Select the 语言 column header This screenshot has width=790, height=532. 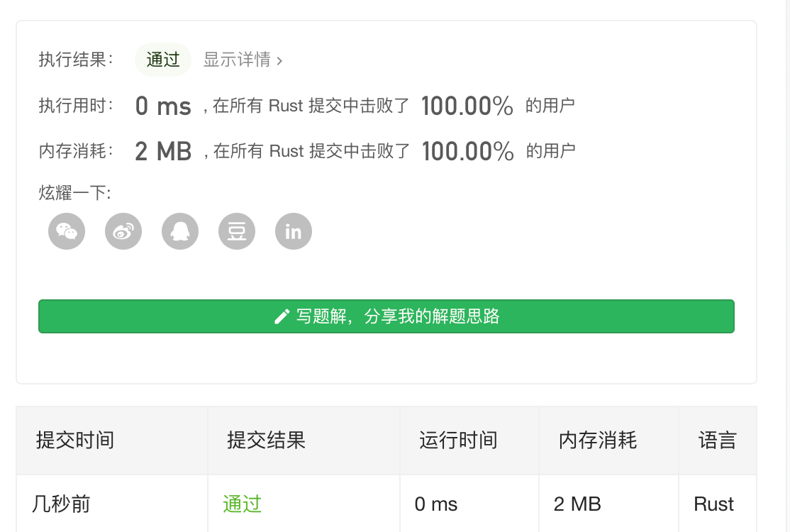point(718,440)
